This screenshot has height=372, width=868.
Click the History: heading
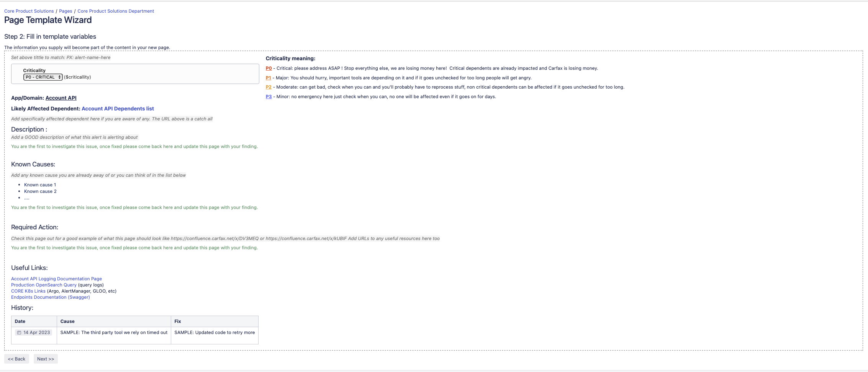(22, 308)
